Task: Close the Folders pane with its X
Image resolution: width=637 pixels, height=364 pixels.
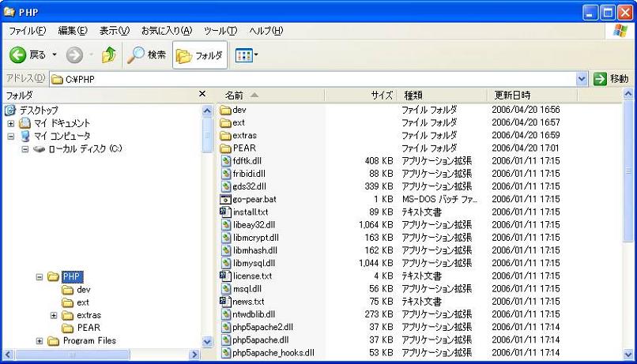Action: tap(202, 94)
